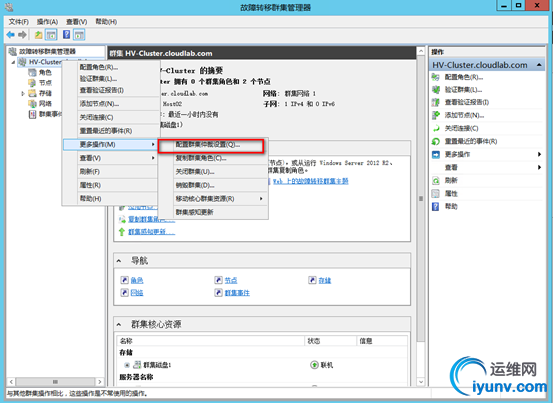Collapse HV-Cluster.cloudlab.com actions header
The width and height of the screenshot is (553, 403).
coord(539,65)
